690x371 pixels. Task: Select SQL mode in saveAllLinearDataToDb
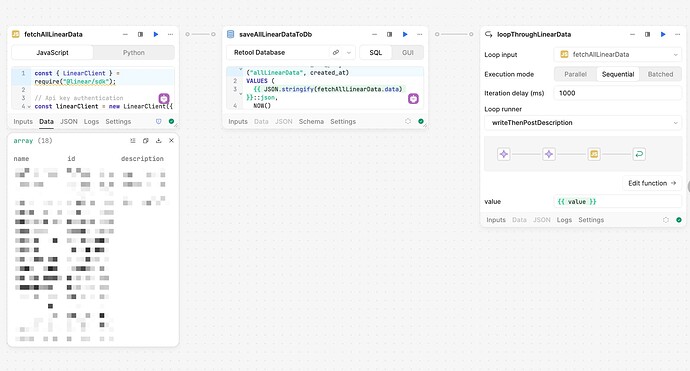pyautogui.click(x=376, y=52)
